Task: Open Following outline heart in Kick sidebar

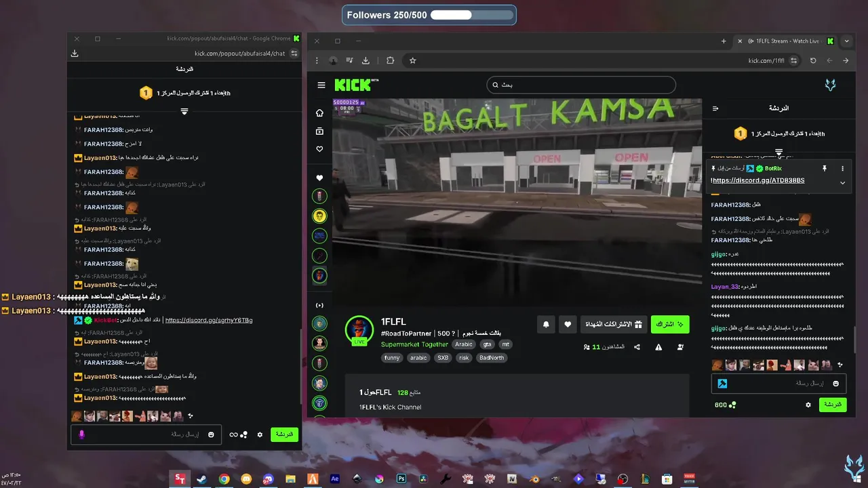Action: coord(319,149)
